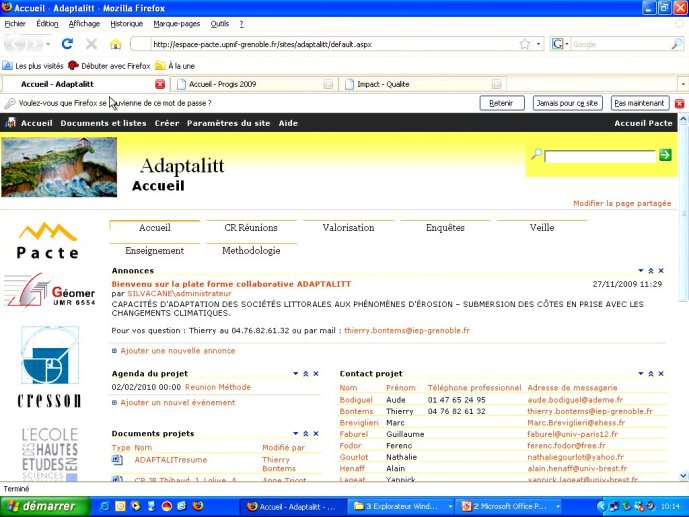Open the Ecole des Hautes Etudes logo
Image resolution: width=689 pixels, height=517 pixels.
pos(50,454)
